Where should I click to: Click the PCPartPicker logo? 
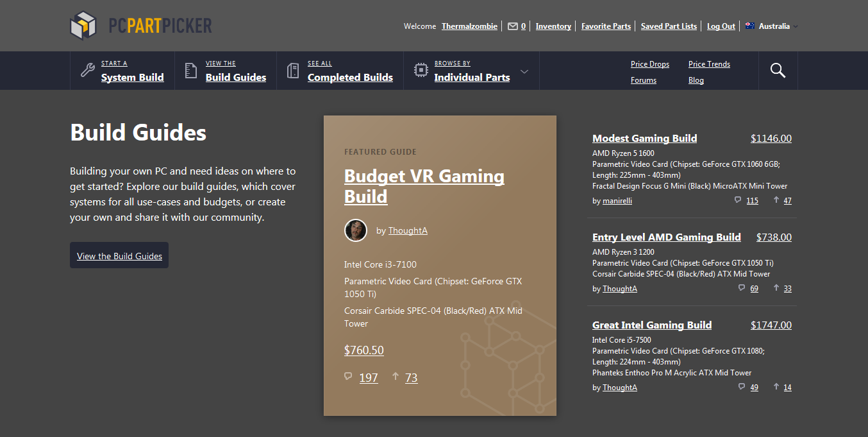(141, 26)
